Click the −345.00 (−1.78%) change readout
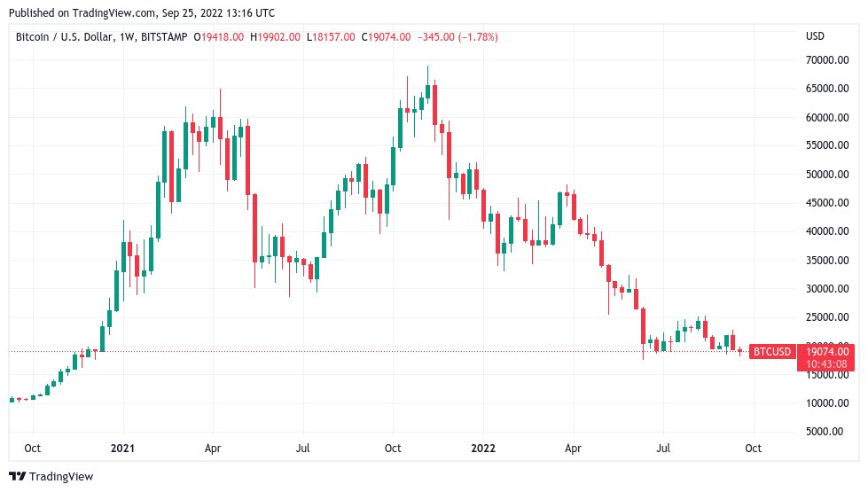 pos(457,37)
